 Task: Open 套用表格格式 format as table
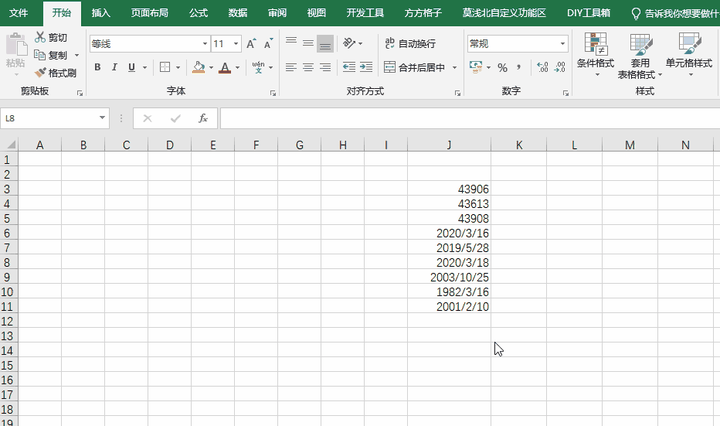click(640, 56)
